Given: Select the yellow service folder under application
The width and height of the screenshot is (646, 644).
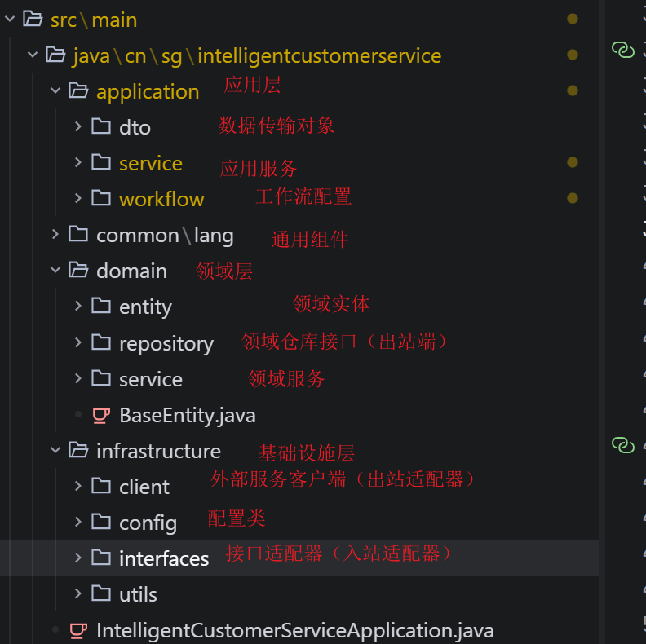Looking at the screenshot, I should pos(151,164).
